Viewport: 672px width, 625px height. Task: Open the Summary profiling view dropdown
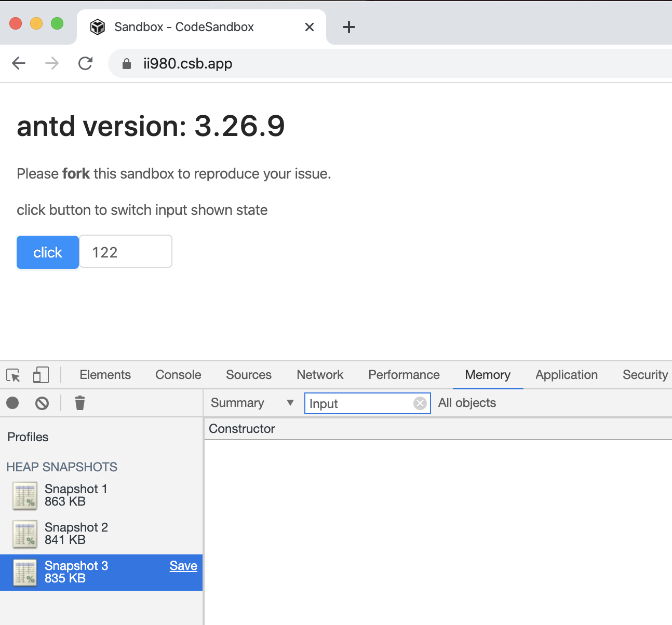tap(237, 403)
